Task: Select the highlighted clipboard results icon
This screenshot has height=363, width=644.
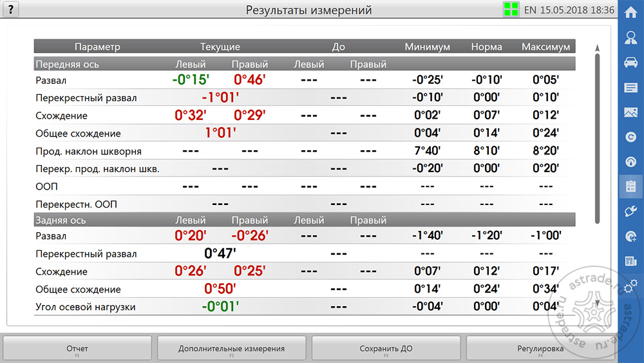Action: [631, 186]
